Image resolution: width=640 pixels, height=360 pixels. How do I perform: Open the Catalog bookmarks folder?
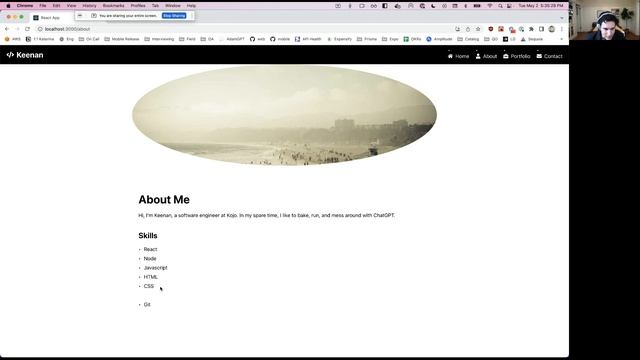point(468,39)
